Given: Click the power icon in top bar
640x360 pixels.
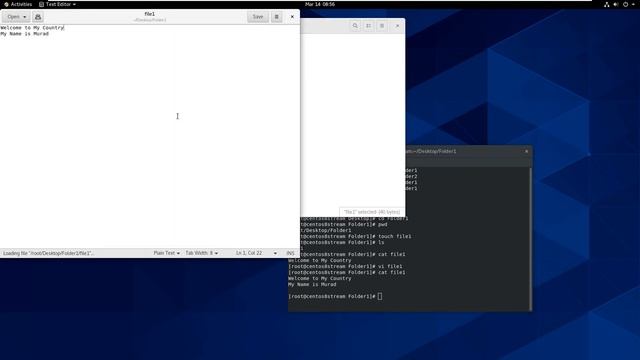Looking at the screenshot, I should point(625,4).
